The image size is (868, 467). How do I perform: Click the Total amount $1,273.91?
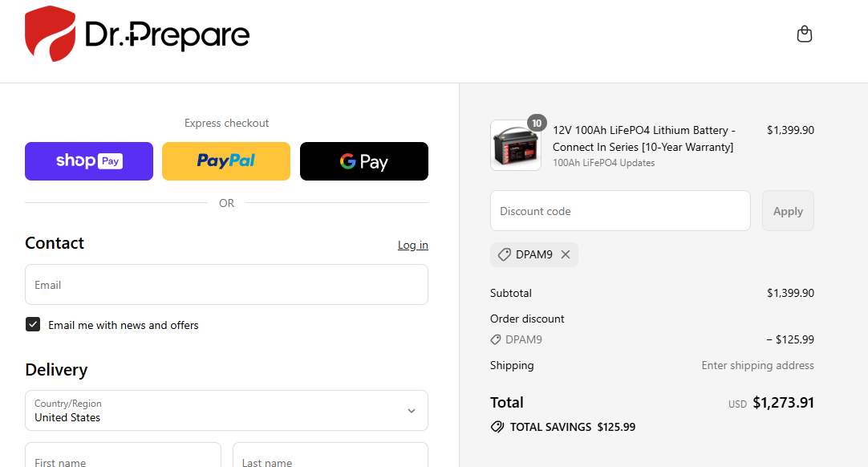[x=783, y=403]
